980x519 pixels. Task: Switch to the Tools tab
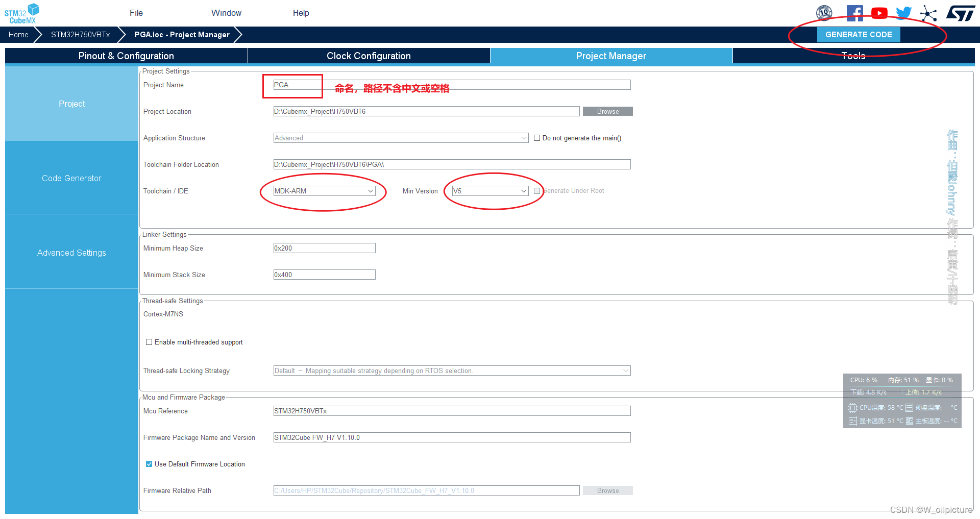853,56
